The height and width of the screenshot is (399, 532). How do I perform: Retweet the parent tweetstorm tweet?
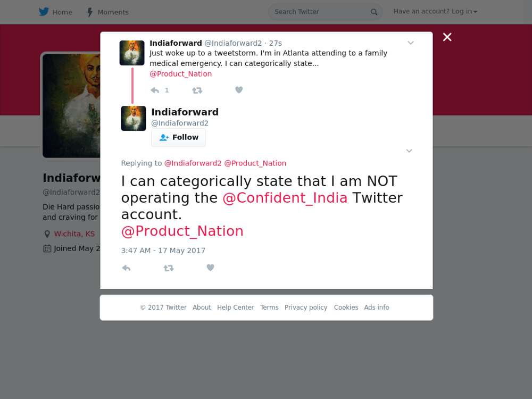[197, 90]
